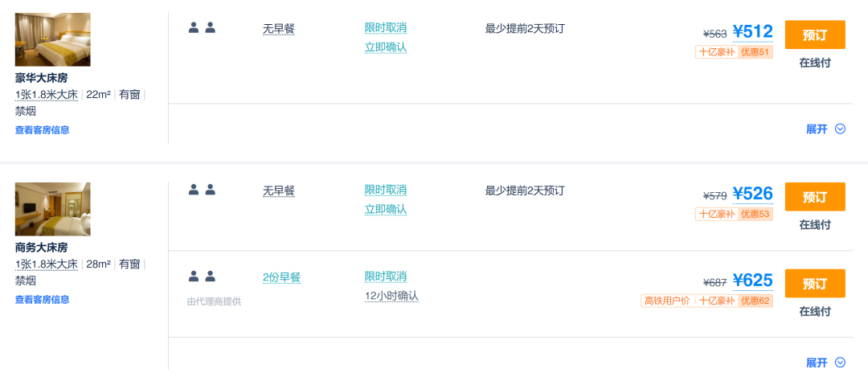Click 限时取消 policy on the ¥512 rate
The image size is (868, 381).
(x=386, y=28)
